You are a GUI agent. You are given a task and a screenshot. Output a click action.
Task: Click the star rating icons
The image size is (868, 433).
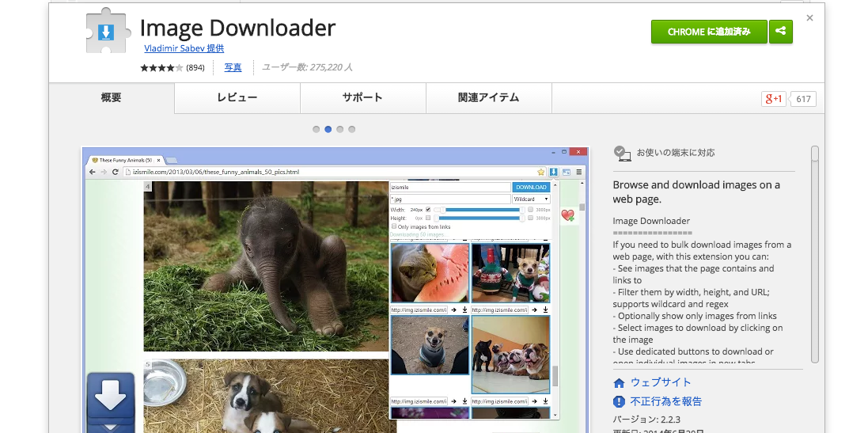pyautogui.click(x=161, y=67)
